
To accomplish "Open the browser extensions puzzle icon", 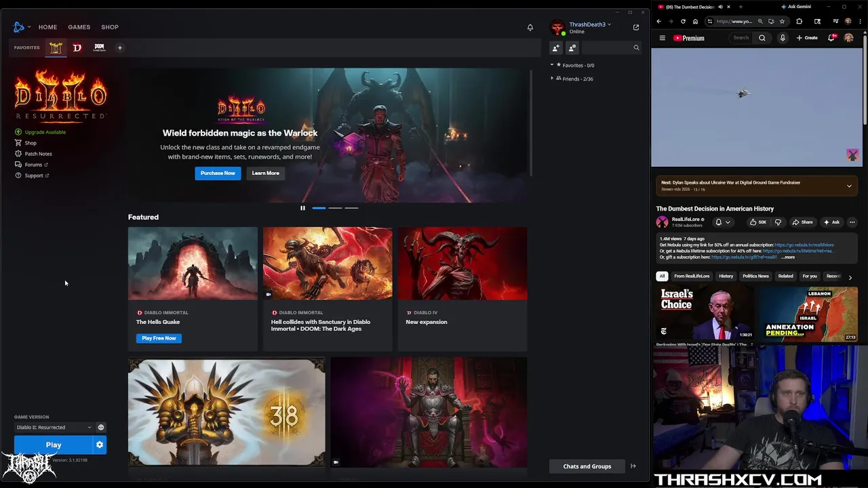I will (799, 21).
